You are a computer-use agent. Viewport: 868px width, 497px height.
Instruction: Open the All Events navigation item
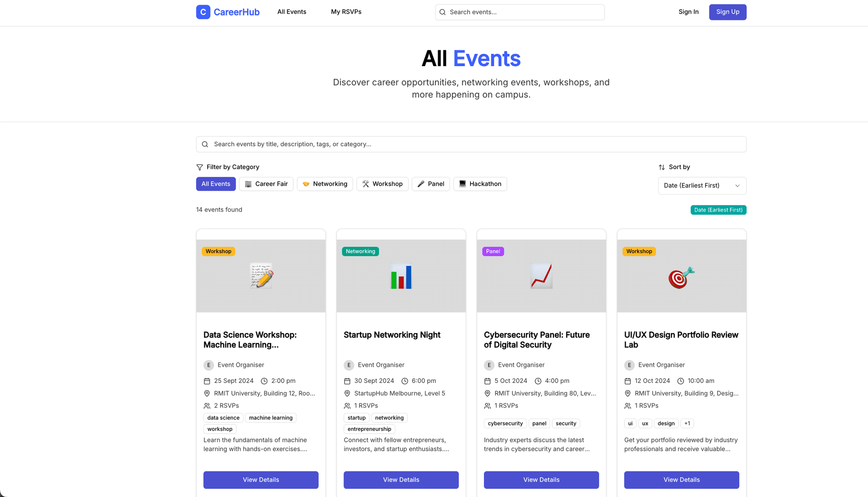point(291,11)
